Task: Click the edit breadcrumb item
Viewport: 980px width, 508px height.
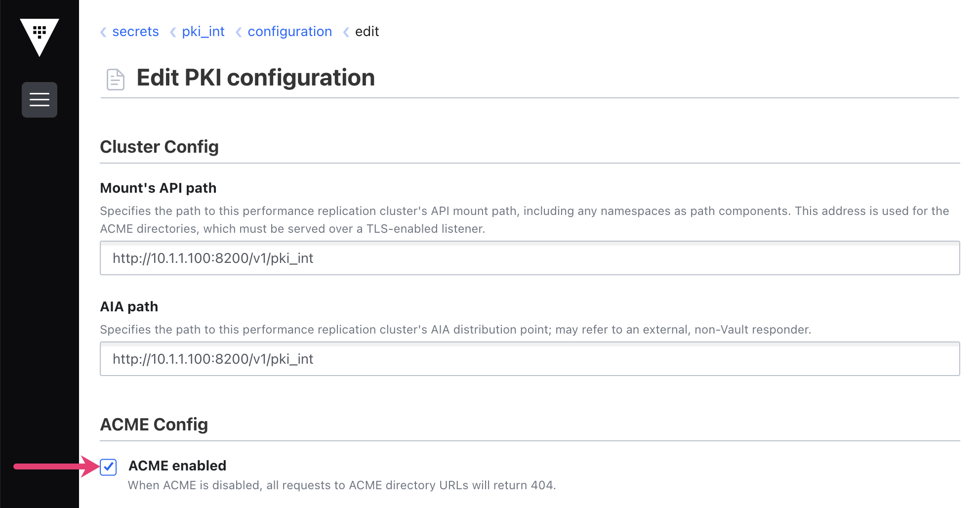Action: 367,32
